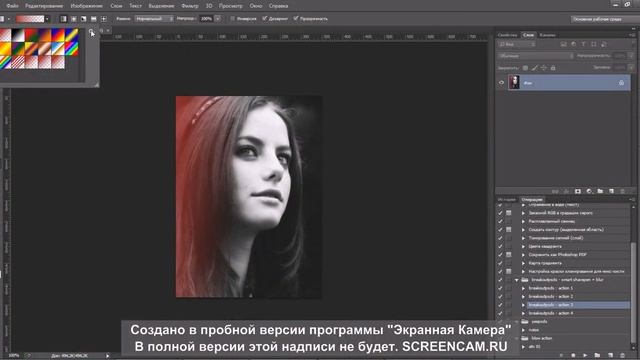Image resolution: width=640 pixels, height=360 pixels.
Task: Click the background layer thumbnail
Action: point(514,82)
